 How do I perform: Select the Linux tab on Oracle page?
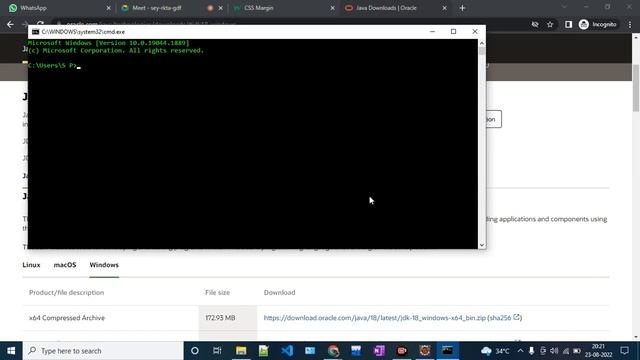point(31,265)
